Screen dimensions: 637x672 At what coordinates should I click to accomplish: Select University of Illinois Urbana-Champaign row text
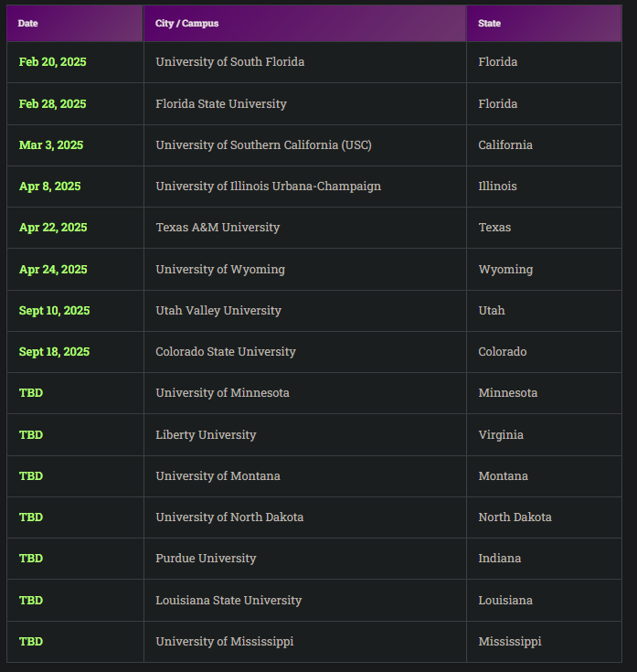(268, 186)
